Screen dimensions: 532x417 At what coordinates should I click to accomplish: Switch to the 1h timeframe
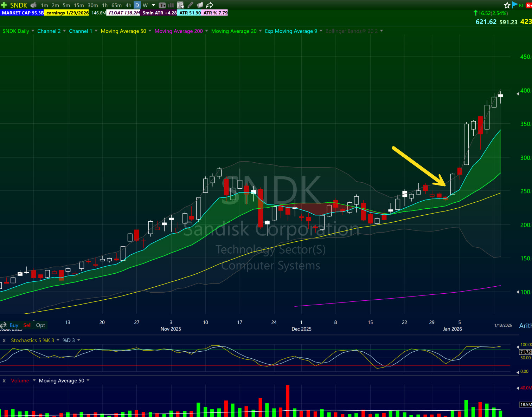tap(105, 5)
